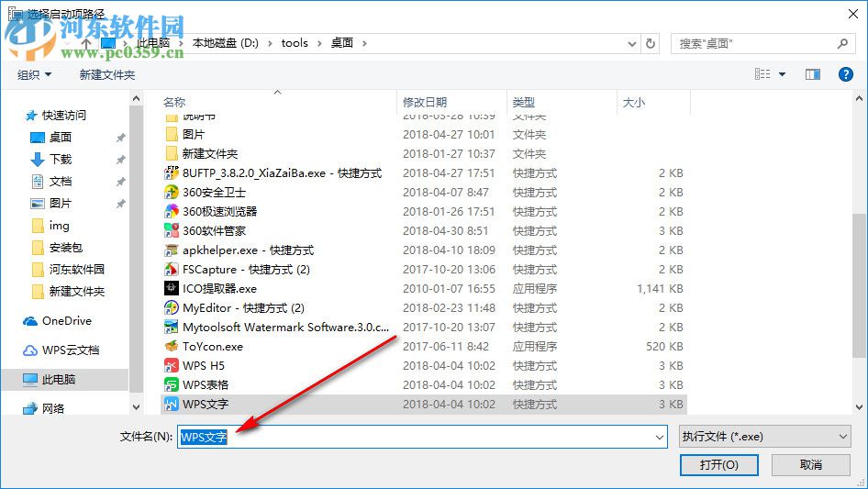868x489 pixels.
Task: Click the MyEditor shortcut icon
Action: coord(172,308)
